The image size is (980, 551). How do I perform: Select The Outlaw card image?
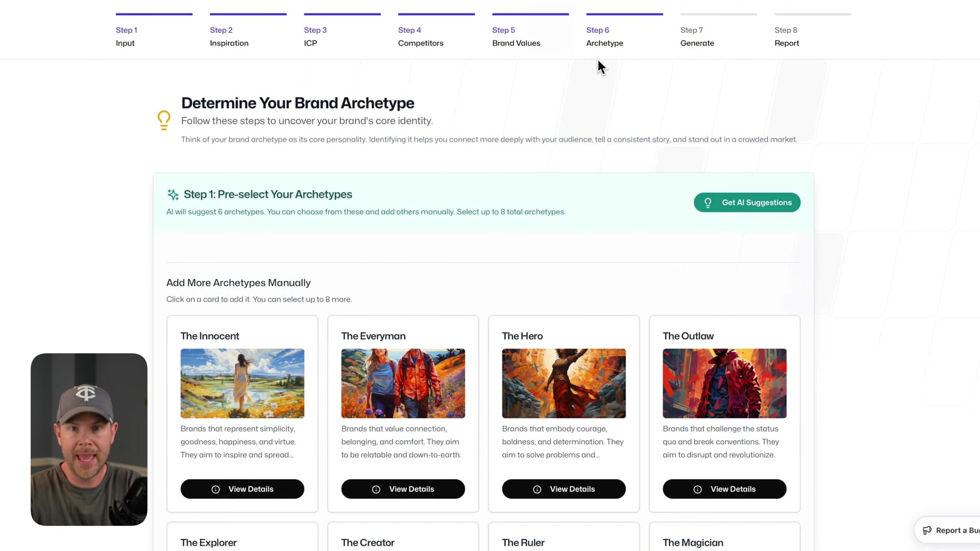(725, 384)
